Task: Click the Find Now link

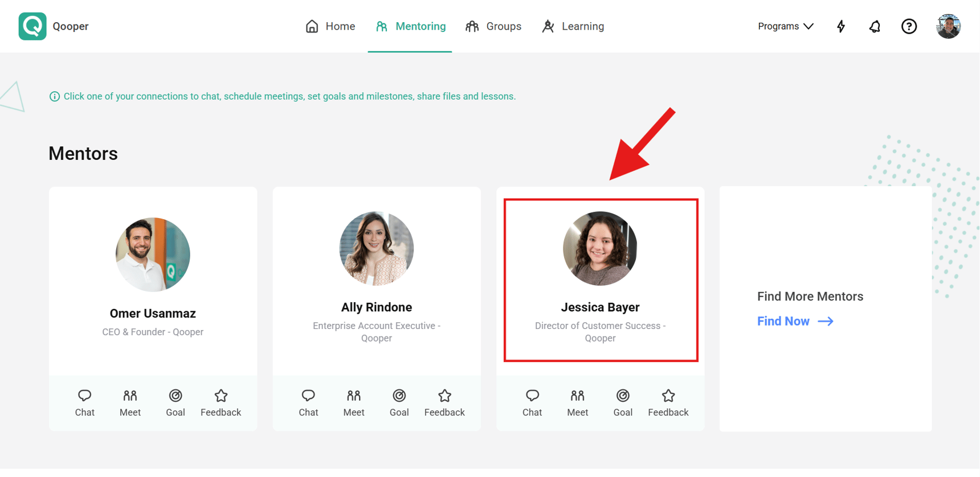Action: pyautogui.click(x=795, y=321)
